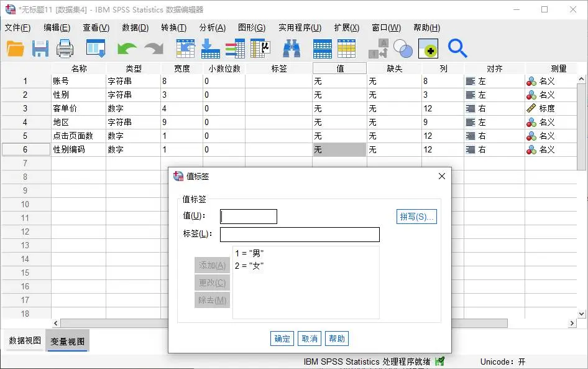This screenshot has width=588, height=369.
Task: Open the 帮助(H) menu
Action: (x=427, y=28)
